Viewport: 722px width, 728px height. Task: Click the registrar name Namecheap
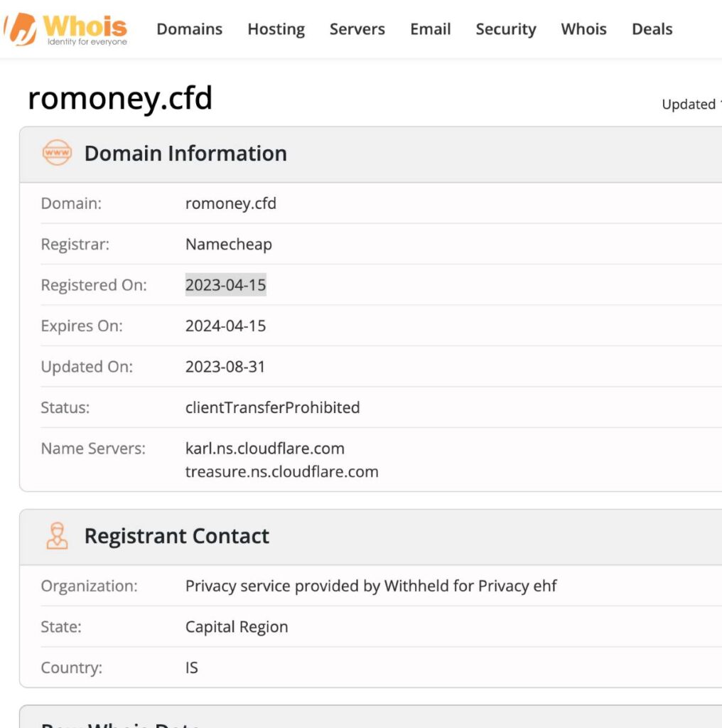click(228, 245)
